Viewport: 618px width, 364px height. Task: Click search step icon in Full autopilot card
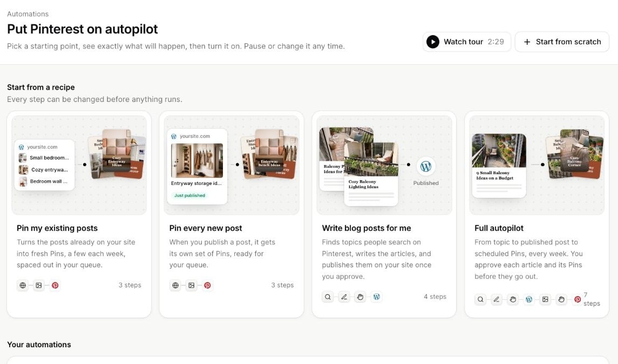[480, 299]
